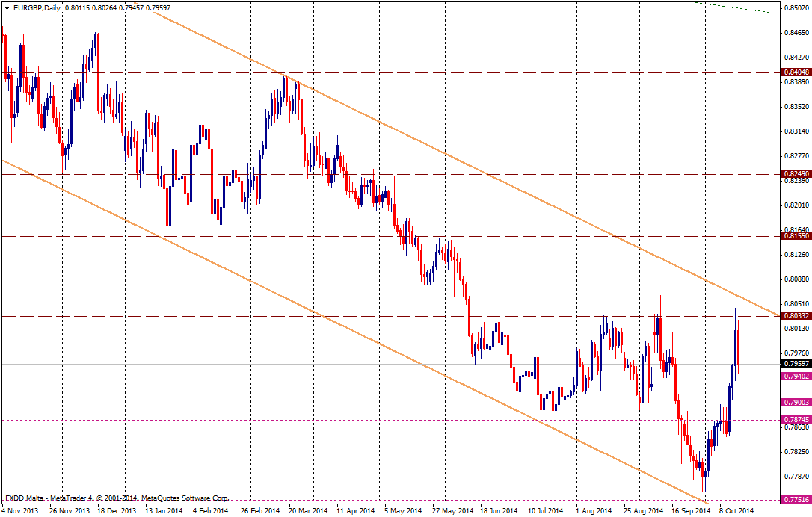Select the magenta 0.79402 level label
Screen dimensions: 812x517
(796, 377)
